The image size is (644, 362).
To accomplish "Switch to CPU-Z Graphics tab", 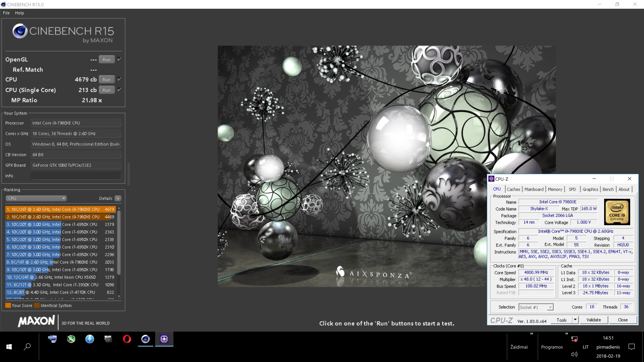I will (590, 189).
